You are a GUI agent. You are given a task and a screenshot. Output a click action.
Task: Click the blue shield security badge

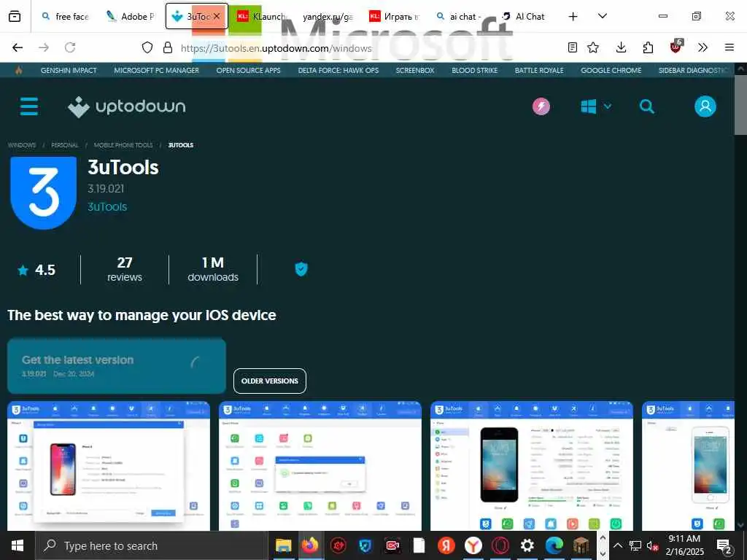301,269
